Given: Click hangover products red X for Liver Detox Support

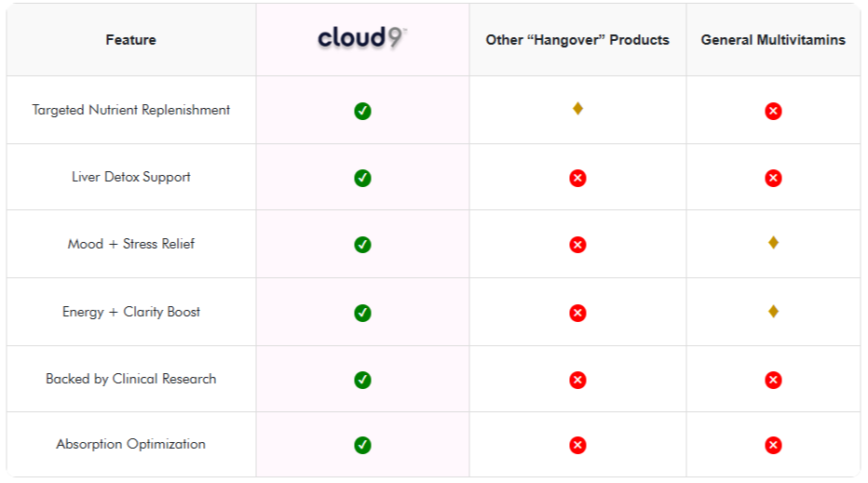Looking at the screenshot, I should (x=577, y=178).
